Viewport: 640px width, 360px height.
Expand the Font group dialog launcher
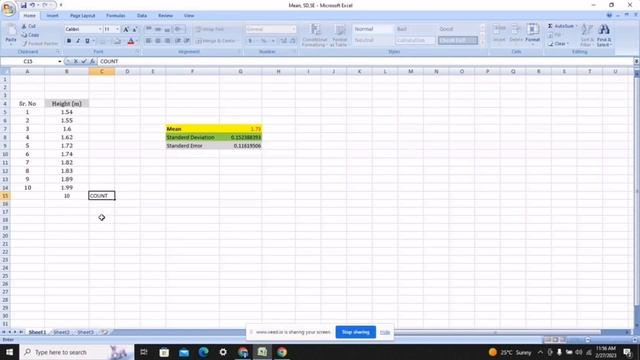[138, 52]
